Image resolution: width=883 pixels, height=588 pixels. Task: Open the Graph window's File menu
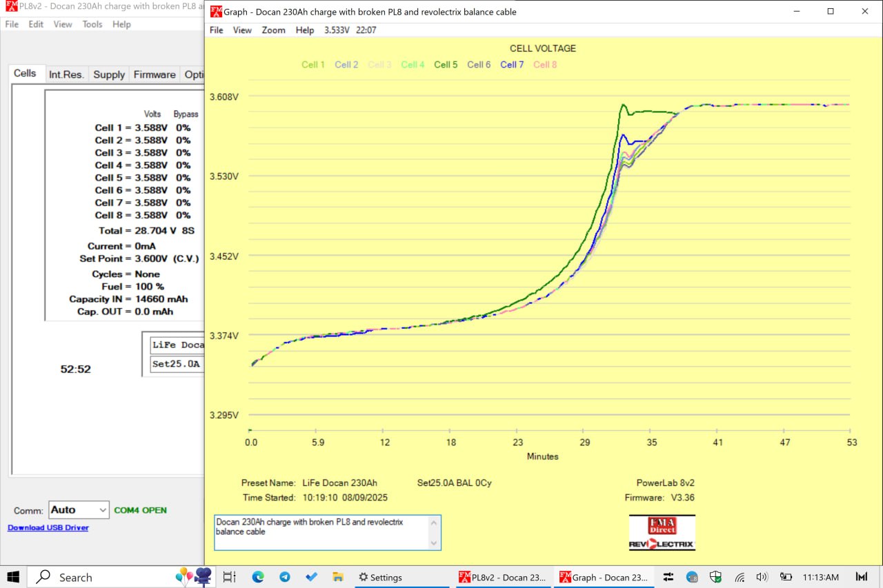[217, 30]
